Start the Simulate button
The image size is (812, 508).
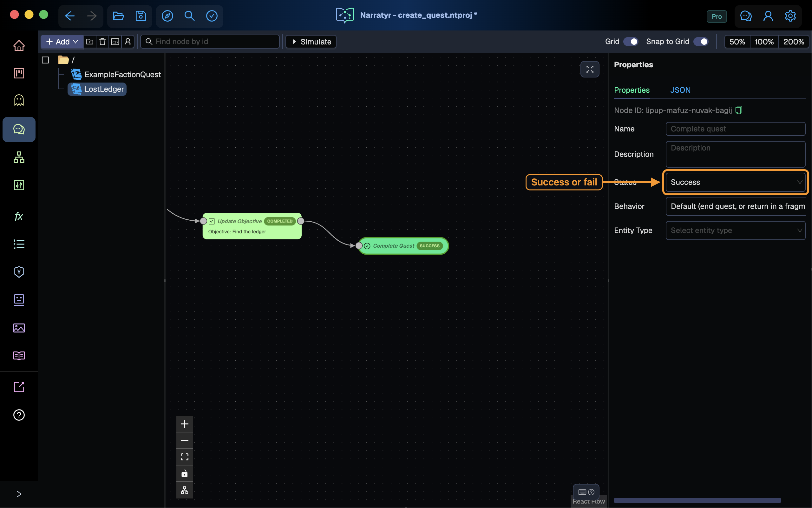click(311, 42)
